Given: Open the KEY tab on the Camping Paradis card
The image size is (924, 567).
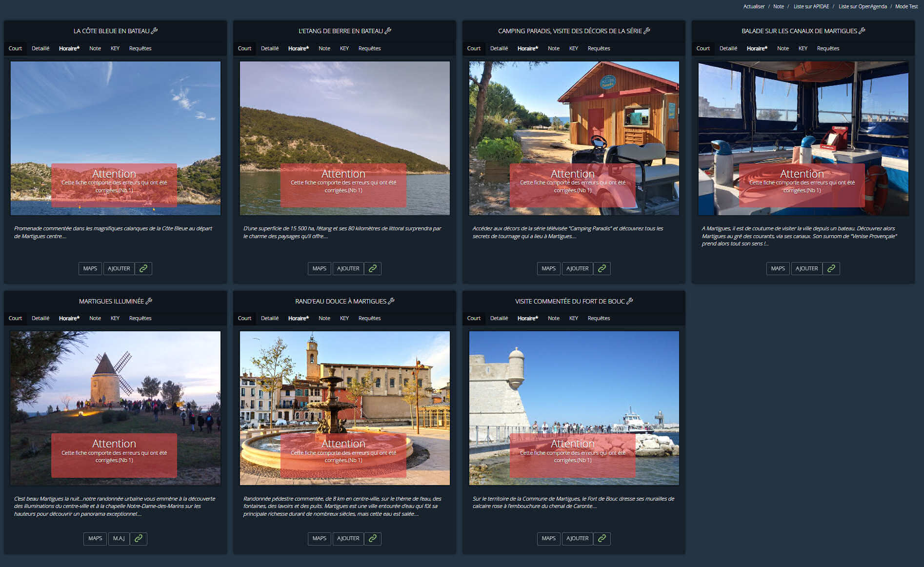Looking at the screenshot, I should [573, 48].
